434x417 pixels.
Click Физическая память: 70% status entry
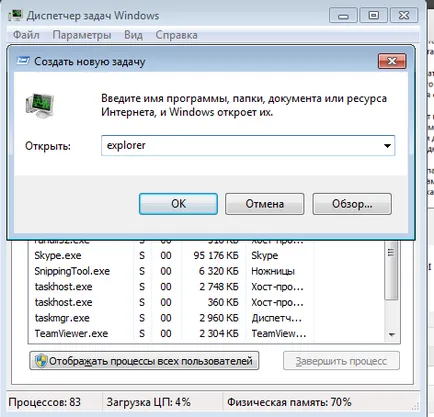pyautogui.click(x=289, y=402)
